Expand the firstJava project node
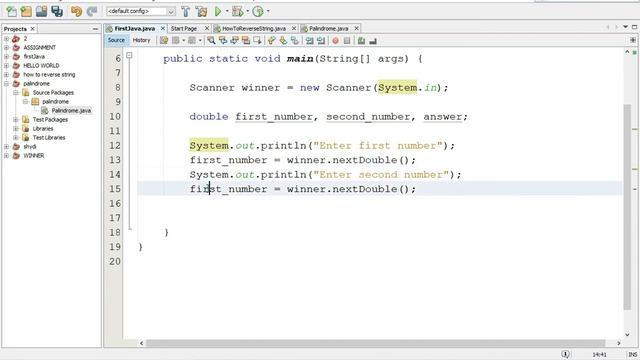640x360 pixels. click(6, 57)
